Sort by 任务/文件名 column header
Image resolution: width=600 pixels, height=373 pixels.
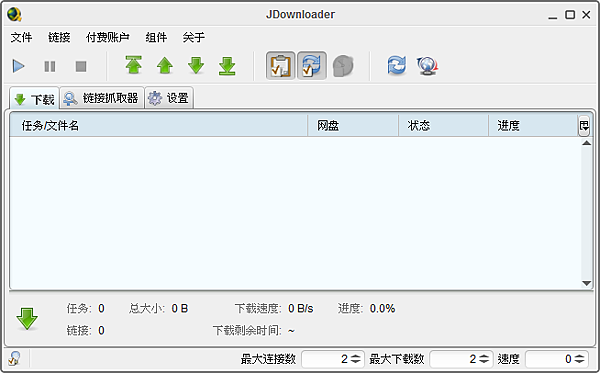(x=158, y=125)
